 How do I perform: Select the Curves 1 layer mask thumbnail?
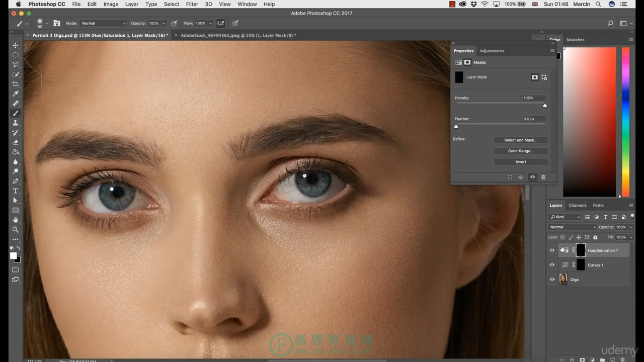(581, 265)
